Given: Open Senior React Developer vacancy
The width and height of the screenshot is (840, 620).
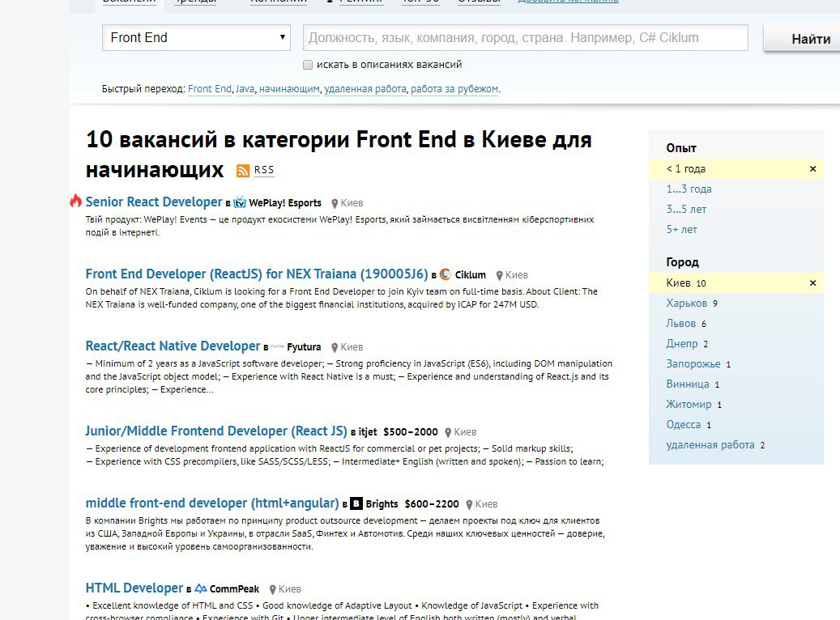Looking at the screenshot, I should tap(154, 202).
